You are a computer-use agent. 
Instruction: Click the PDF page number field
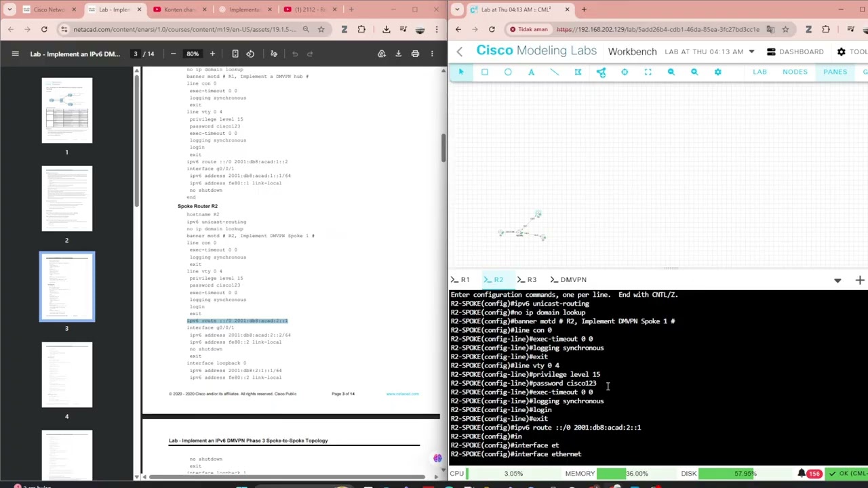pos(136,54)
